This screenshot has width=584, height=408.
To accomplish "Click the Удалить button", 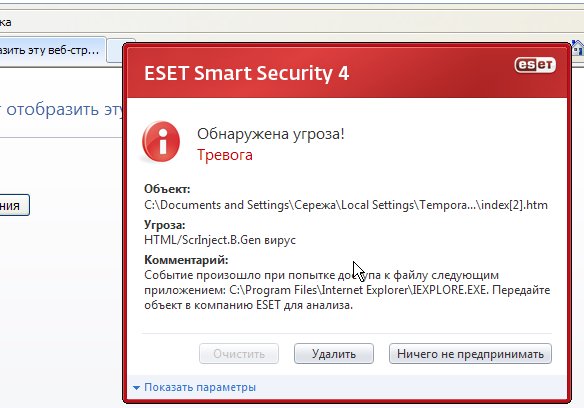I will (334, 354).
